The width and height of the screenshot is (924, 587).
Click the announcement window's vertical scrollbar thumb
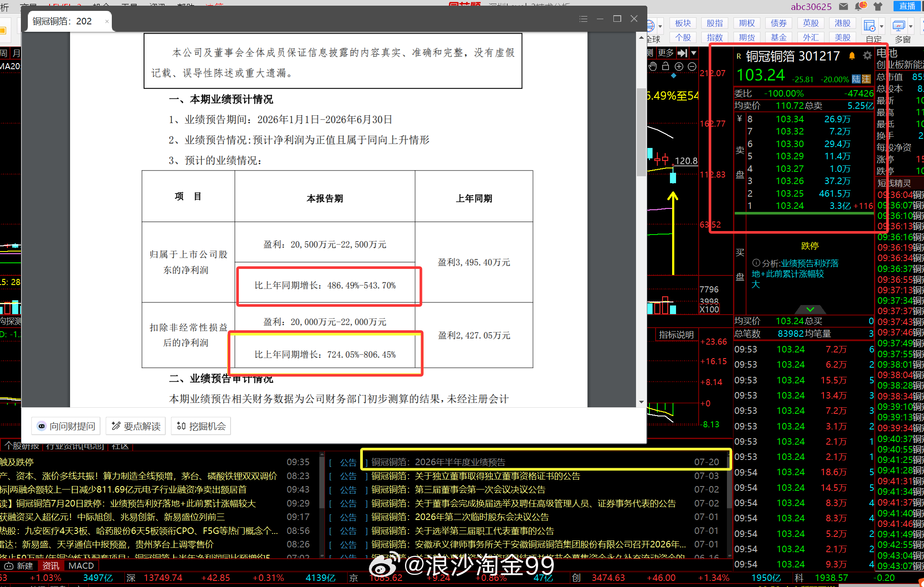coord(641,132)
